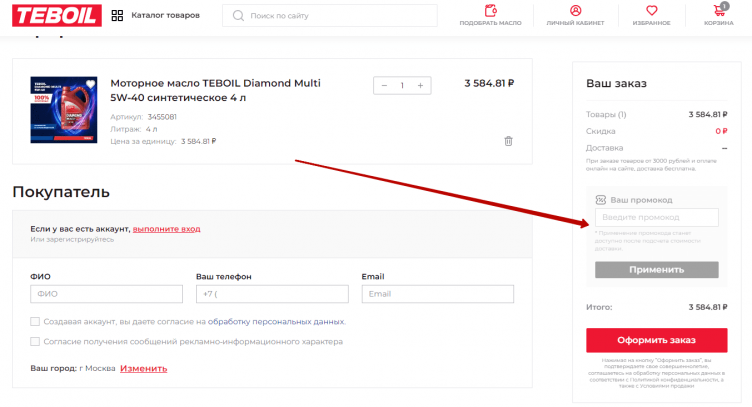The width and height of the screenshot is (752, 407).
Task: Open TEBOIL Diamond Multi product thumbnail
Action: click(x=64, y=110)
